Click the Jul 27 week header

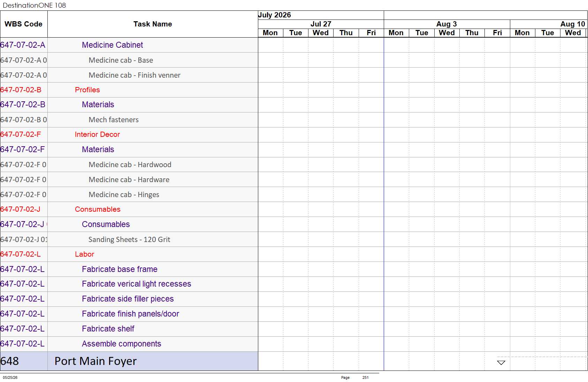321,24
